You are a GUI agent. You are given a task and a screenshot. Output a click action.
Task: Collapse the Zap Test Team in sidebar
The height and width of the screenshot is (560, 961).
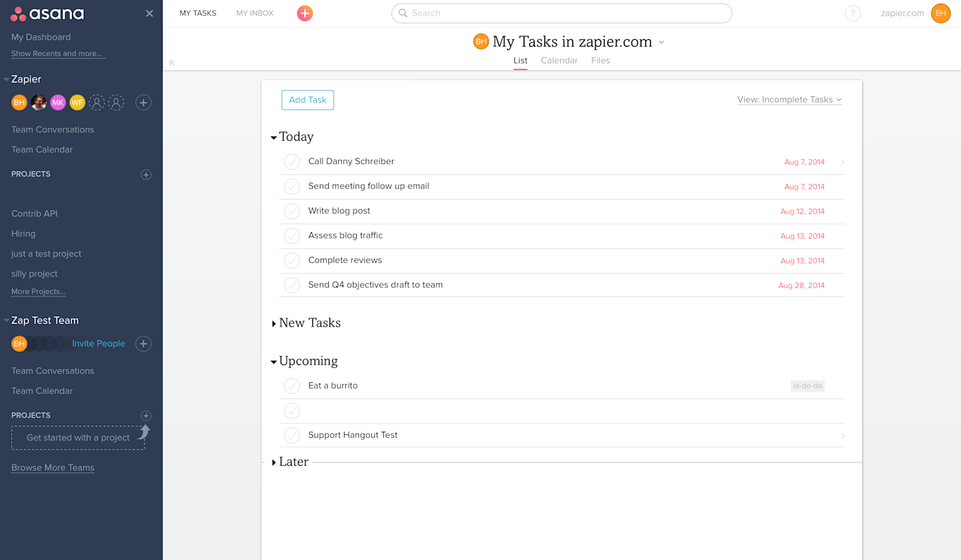(x=6, y=320)
